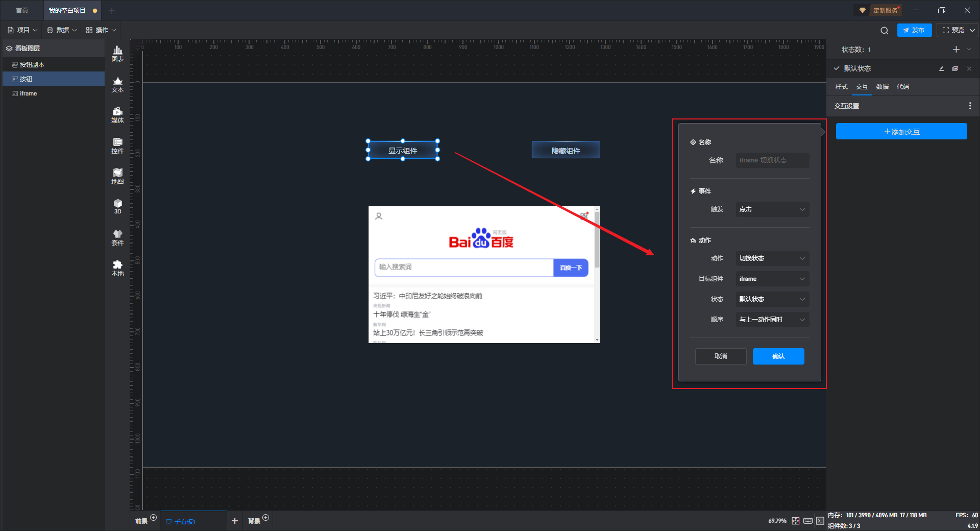Click the search magnifier icon in toolbar

[x=884, y=31]
